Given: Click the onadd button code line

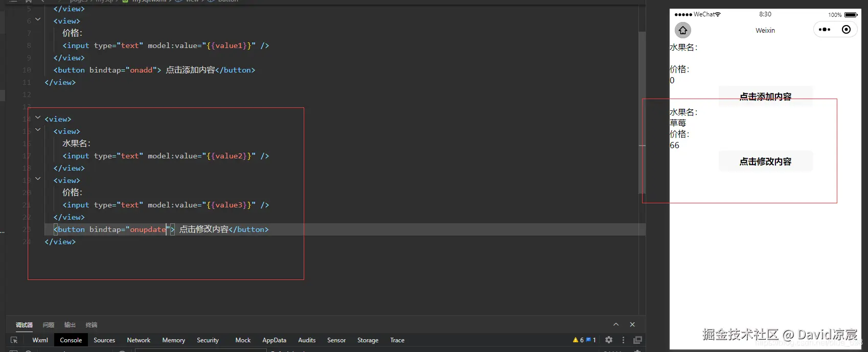Looking at the screenshot, I should pos(154,70).
